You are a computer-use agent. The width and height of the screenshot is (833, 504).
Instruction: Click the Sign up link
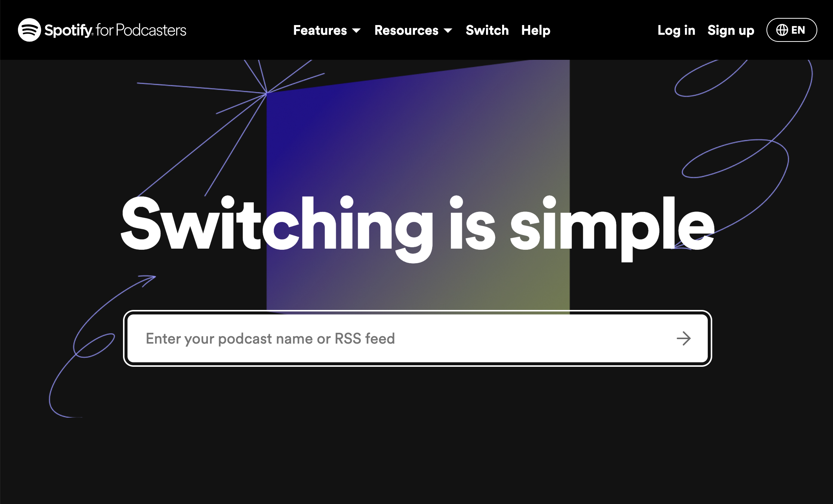731,30
